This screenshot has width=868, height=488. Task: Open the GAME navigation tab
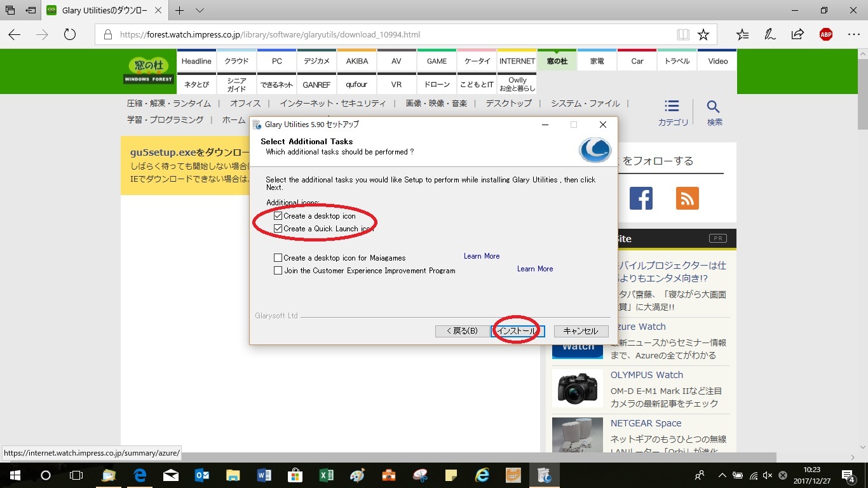pyautogui.click(x=437, y=61)
